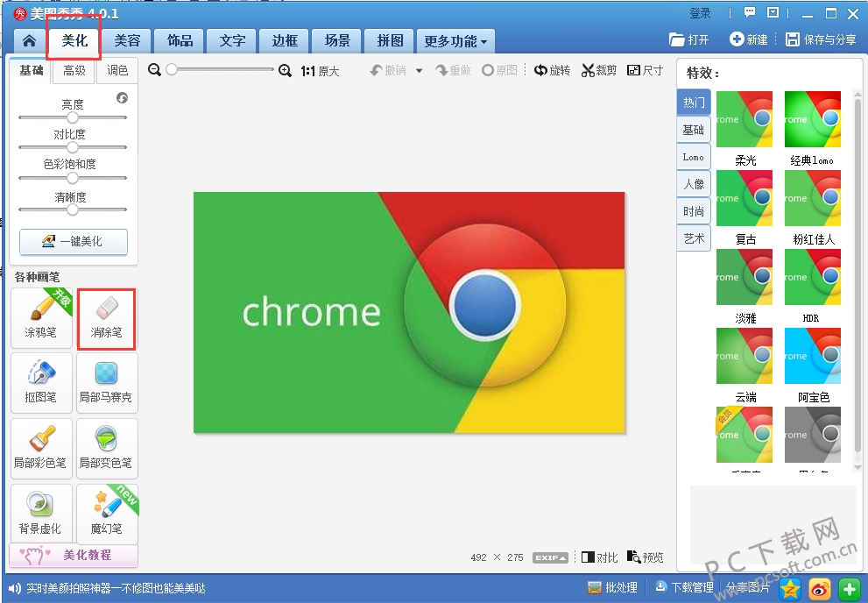This screenshot has width=868, height=603.
Task: Open the 美化教程 tutorial link
Action: [x=74, y=556]
